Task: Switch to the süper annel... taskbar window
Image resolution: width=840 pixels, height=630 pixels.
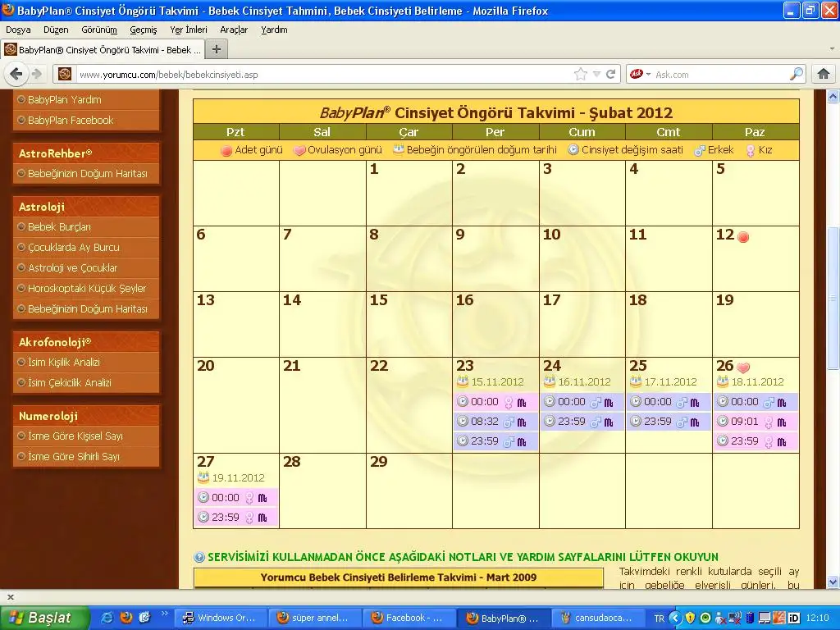Action: (x=314, y=618)
